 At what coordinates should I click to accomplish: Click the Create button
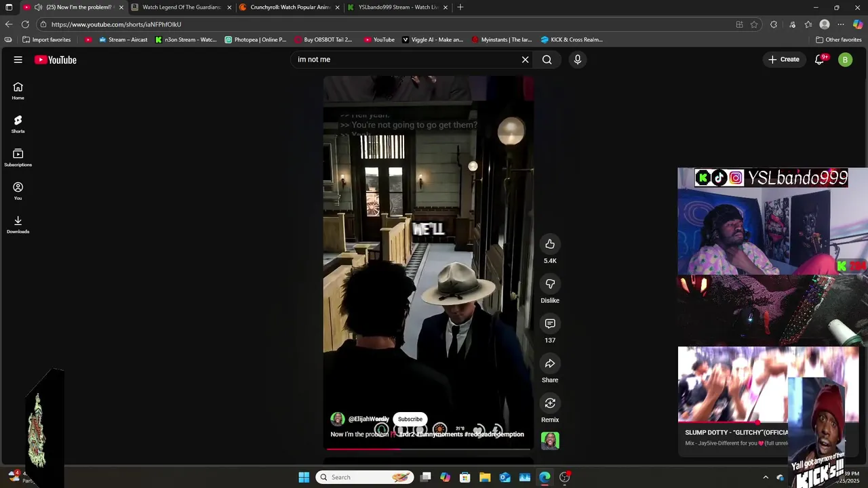784,60
